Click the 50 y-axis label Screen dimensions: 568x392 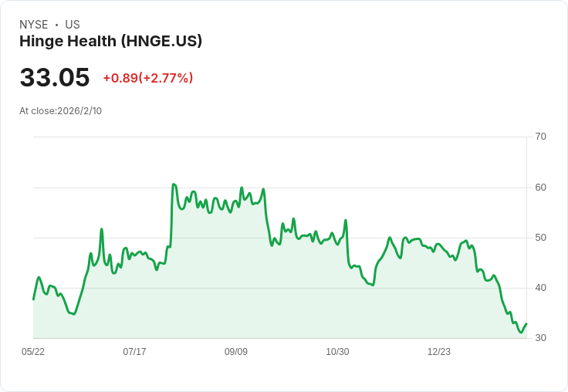point(540,237)
